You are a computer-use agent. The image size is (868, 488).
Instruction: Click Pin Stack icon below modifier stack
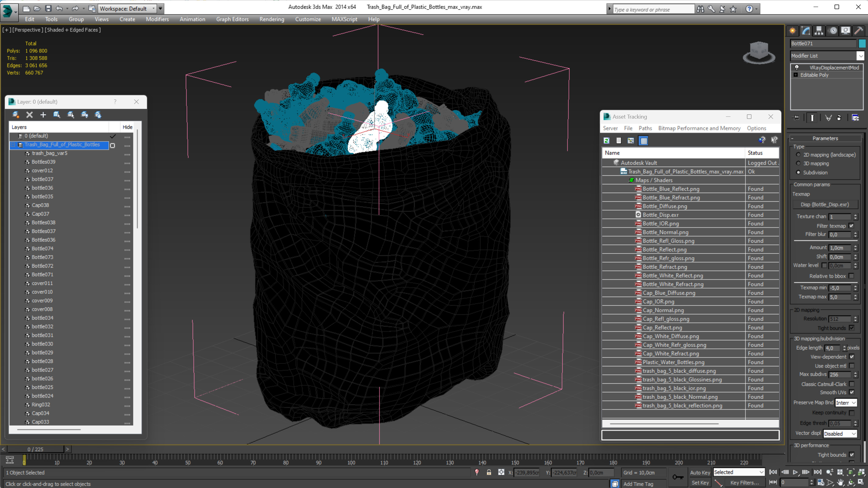tap(796, 118)
